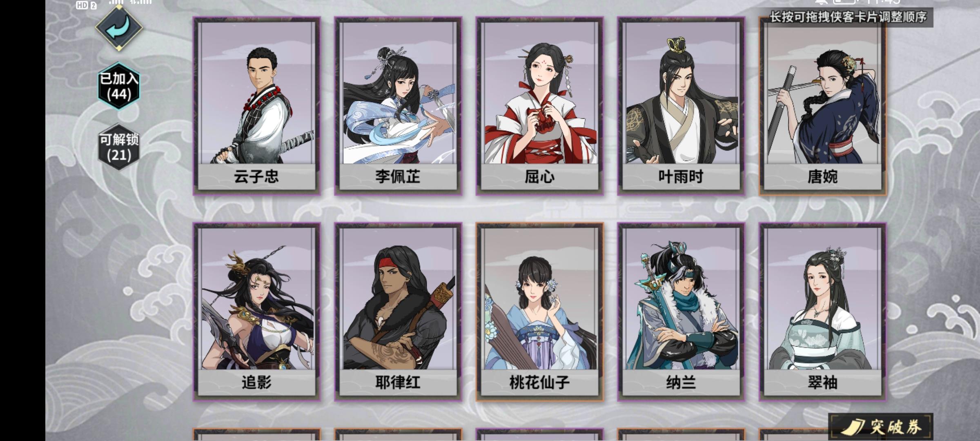Click the 唐婉 name label
The image size is (980, 441).
pyautogui.click(x=822, y=177)
